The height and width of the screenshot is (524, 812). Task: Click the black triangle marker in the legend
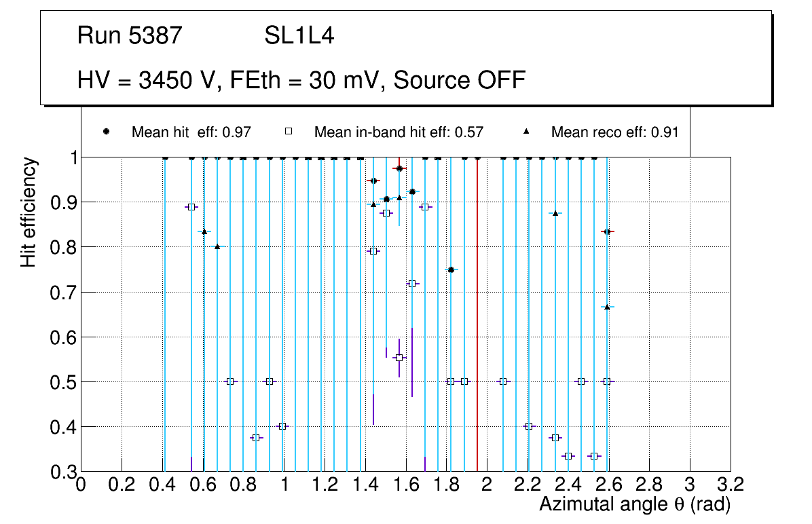pyautogui.click(x=526, y=132)
